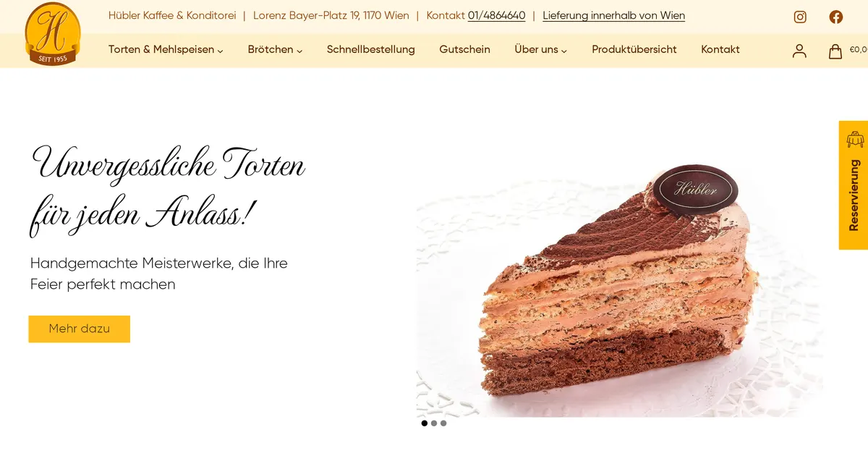Expand the Torten & Mehlspeisen menu
The width and height of the screenshot is (868, 456).
tap(166, 49)
